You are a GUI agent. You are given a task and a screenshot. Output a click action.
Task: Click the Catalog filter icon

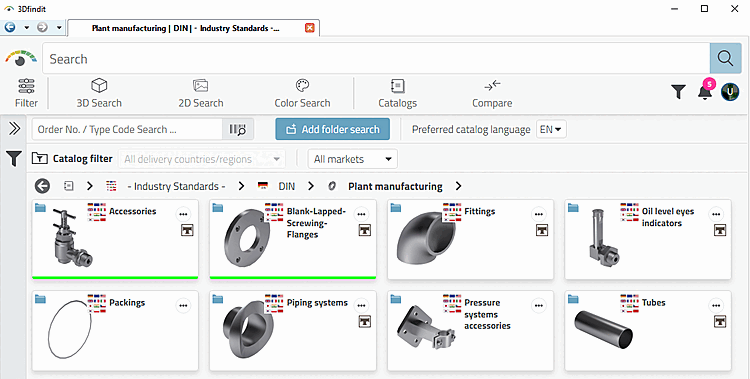point(39,158)
